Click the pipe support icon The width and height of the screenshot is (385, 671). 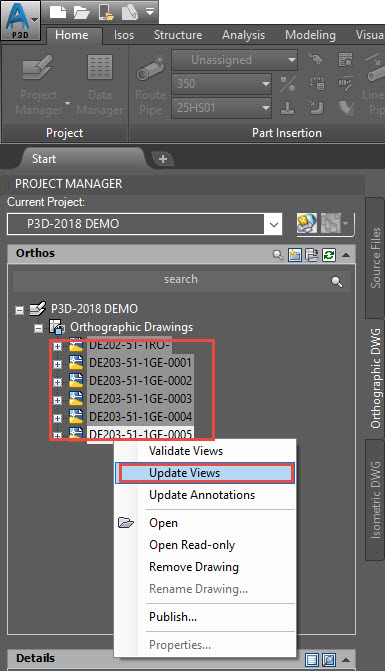click(287, 107)
